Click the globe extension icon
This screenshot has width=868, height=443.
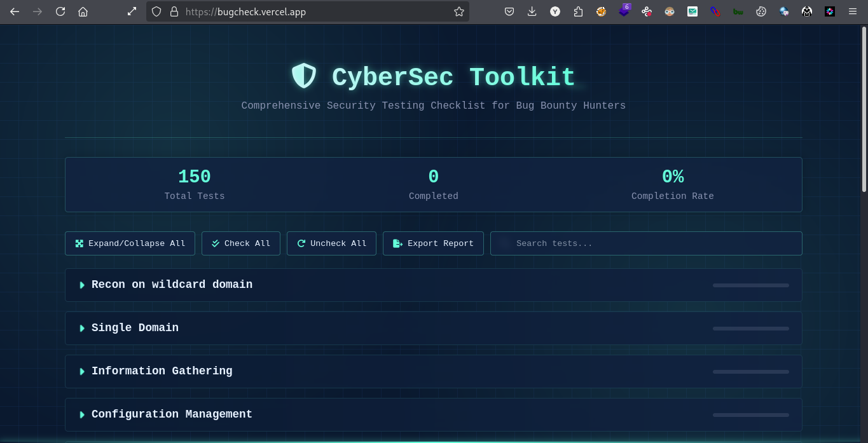784,11
